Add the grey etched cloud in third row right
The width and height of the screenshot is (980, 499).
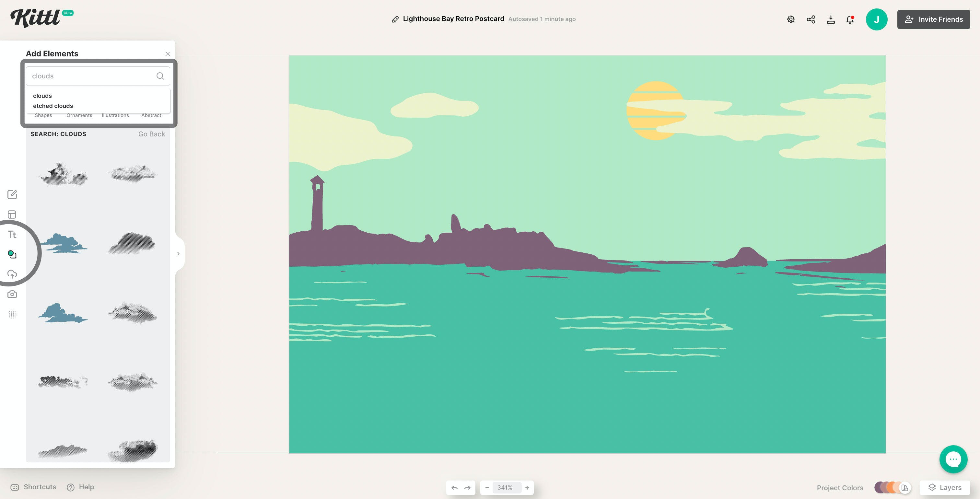coord(133,313)
